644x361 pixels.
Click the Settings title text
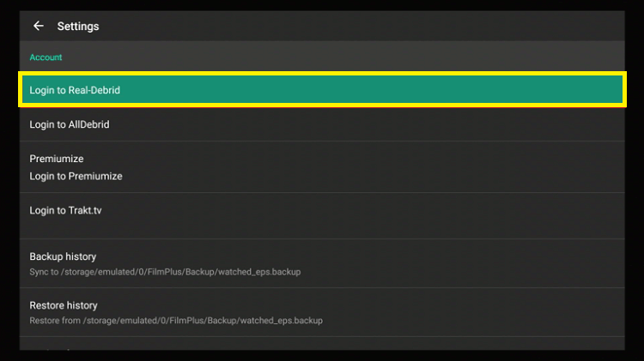pos(78,27)
